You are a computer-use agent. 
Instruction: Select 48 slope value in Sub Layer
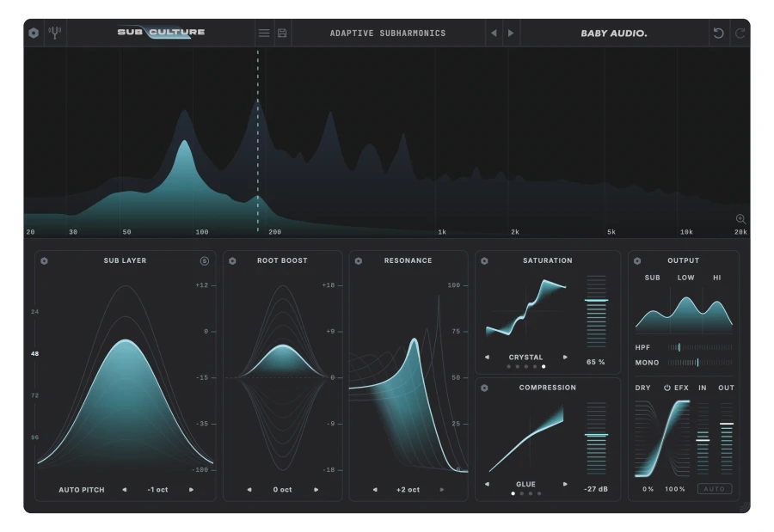(34, 353)
